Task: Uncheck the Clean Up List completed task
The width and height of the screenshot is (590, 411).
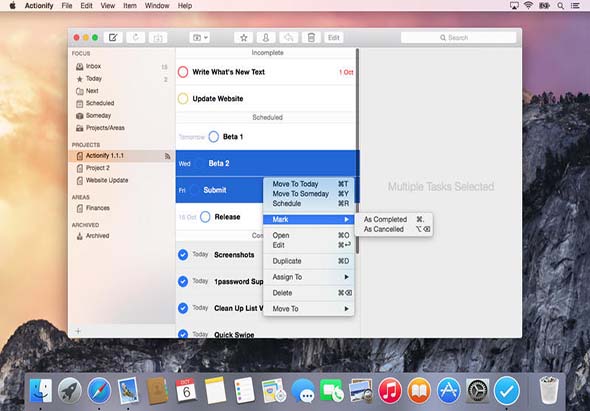Action: tap(183, 308)
